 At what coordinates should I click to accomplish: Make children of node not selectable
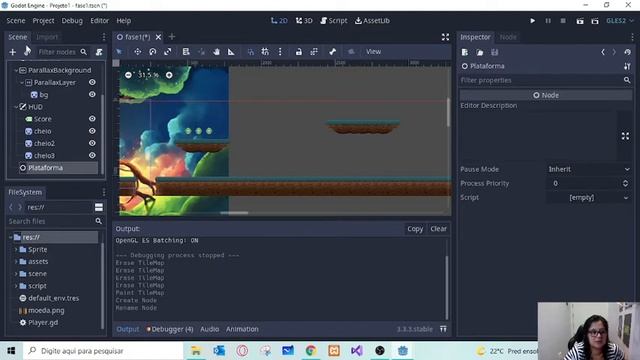314,51
